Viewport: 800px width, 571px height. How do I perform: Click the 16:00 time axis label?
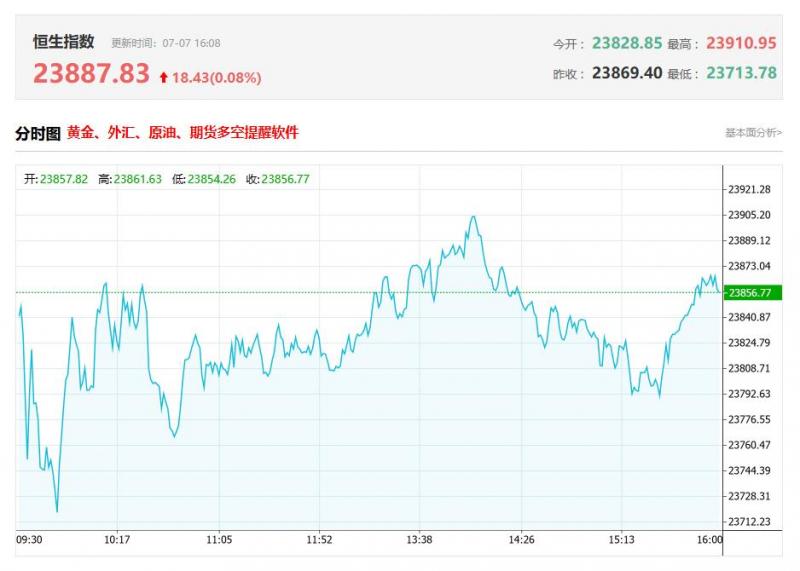(x=710, y=540)
